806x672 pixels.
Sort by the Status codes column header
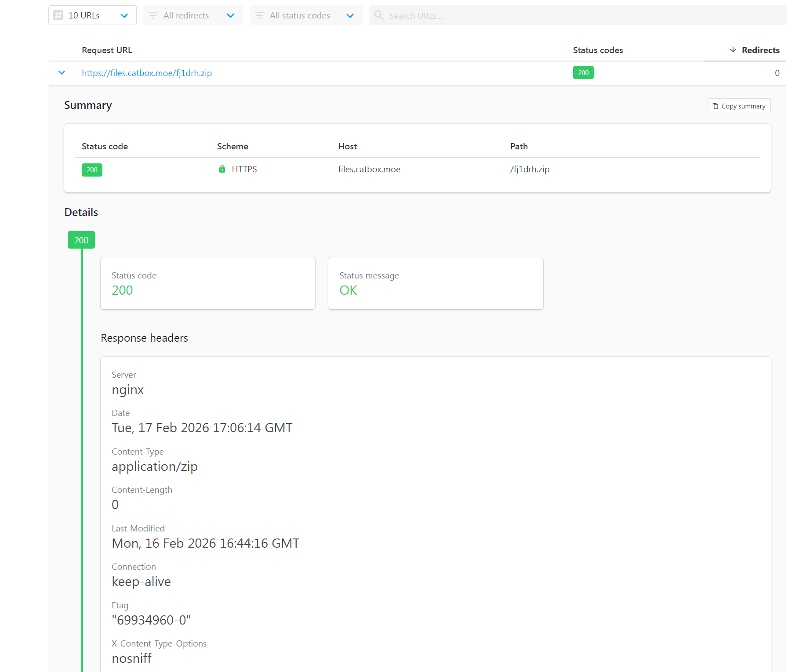click(598, 50)
